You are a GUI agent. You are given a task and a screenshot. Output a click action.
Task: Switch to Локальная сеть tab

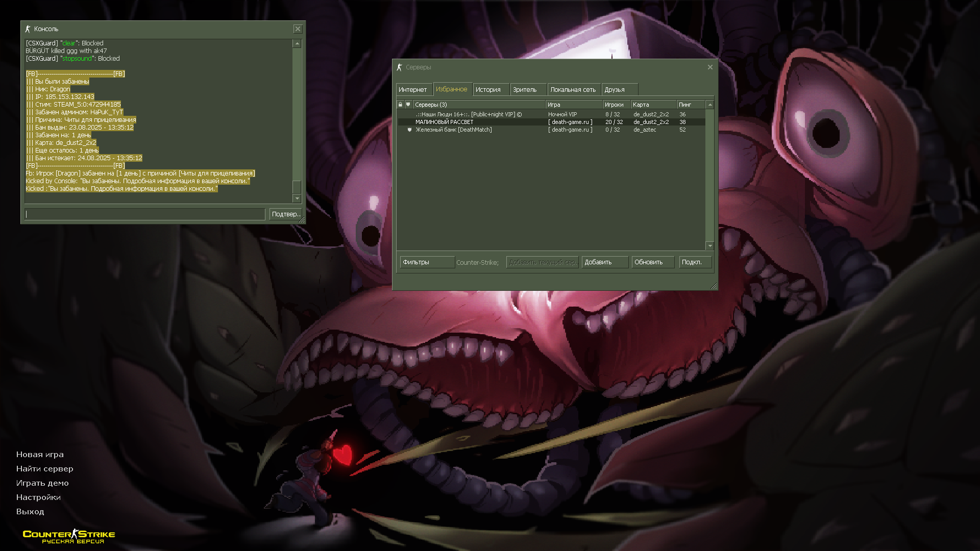574,90
